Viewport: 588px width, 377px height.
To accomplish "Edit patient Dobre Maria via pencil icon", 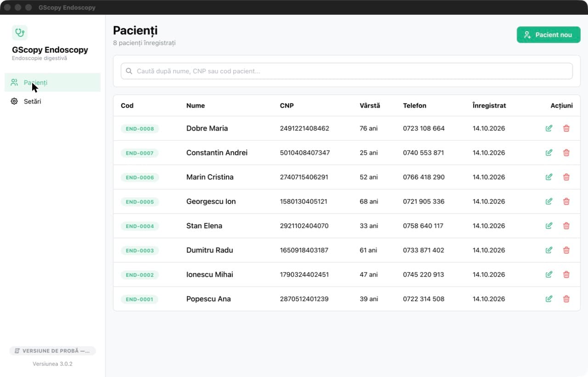I will pos(548,128).
